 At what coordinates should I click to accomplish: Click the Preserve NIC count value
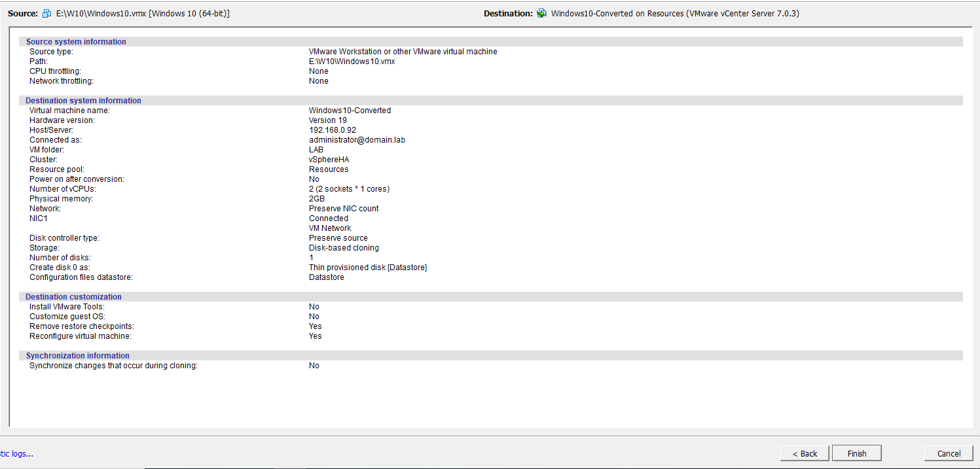(x=344, y=209)
